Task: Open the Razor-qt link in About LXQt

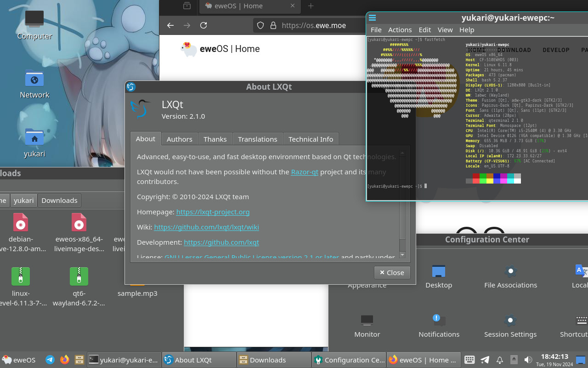Action: click(x=305, y=172)
